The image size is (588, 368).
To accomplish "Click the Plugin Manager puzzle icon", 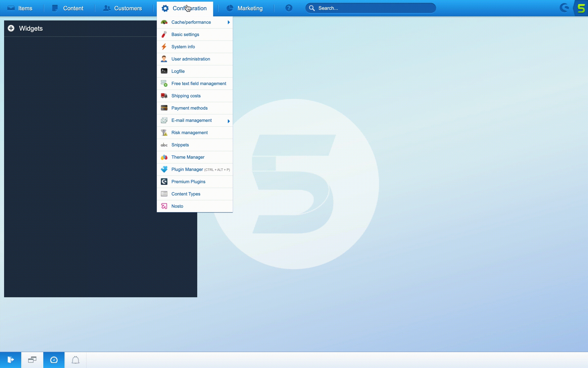I will tap(164, 169).
